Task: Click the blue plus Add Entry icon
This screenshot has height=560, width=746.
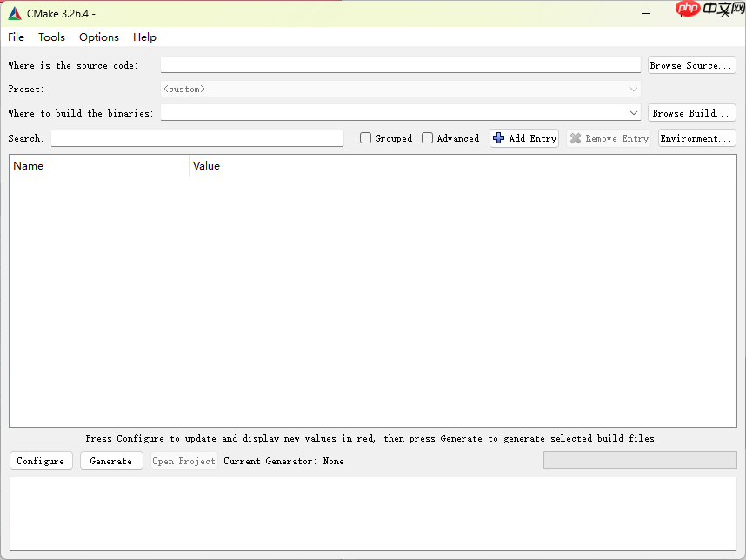Action: [499, 137]
